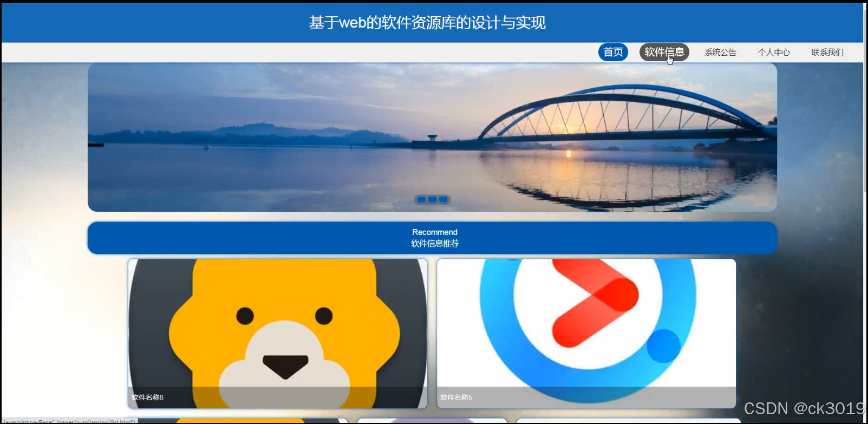Open the 软件信息 navigation tab
Image resolution: width=868 pixels, height=424 pixels.
(664, 52)
